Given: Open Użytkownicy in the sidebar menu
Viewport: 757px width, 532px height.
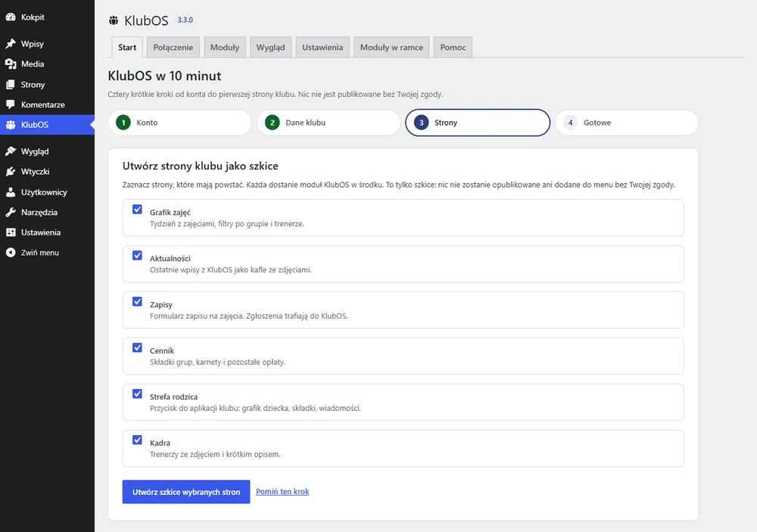Looking at the screenshot, I should (x=47, y=192).
